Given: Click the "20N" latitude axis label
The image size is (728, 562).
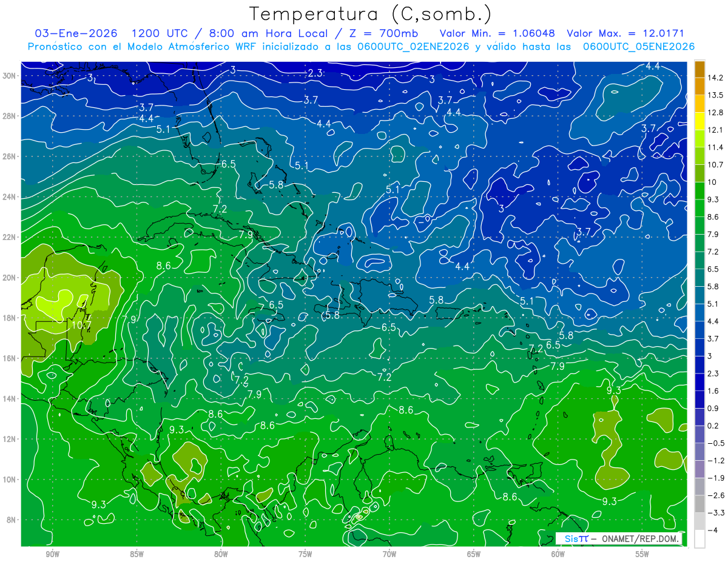Looking at the screenshot, I should pos(10,277).
